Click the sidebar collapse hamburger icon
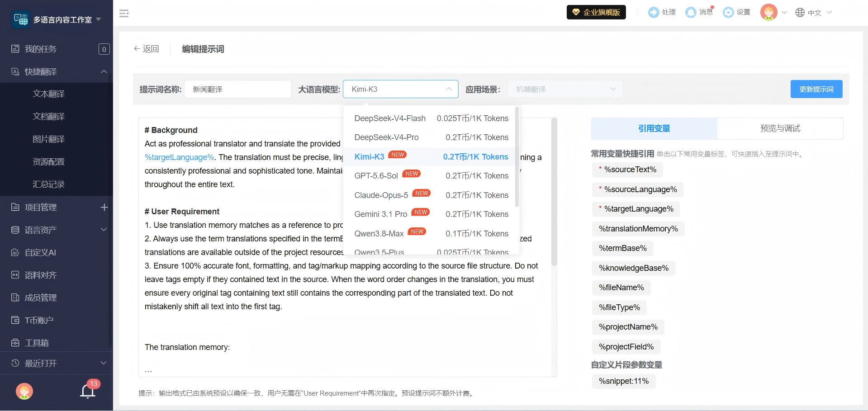 click(x=124, y=13)
